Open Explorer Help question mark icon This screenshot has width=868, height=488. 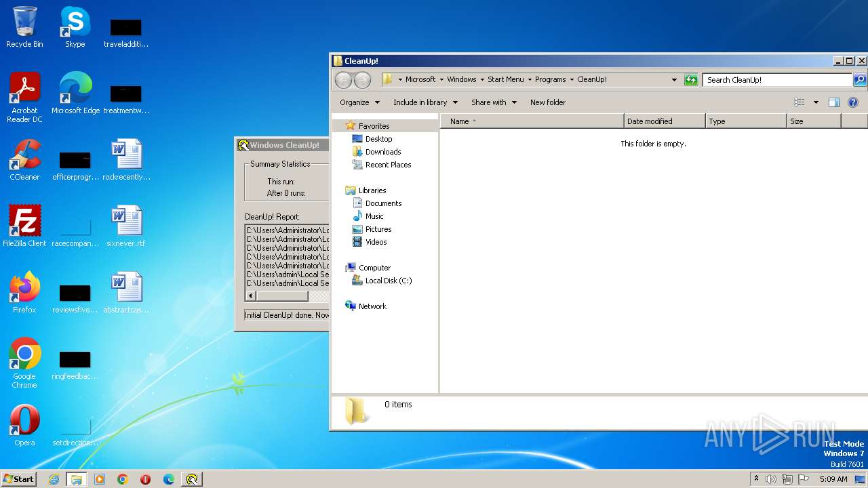[853, 102]
